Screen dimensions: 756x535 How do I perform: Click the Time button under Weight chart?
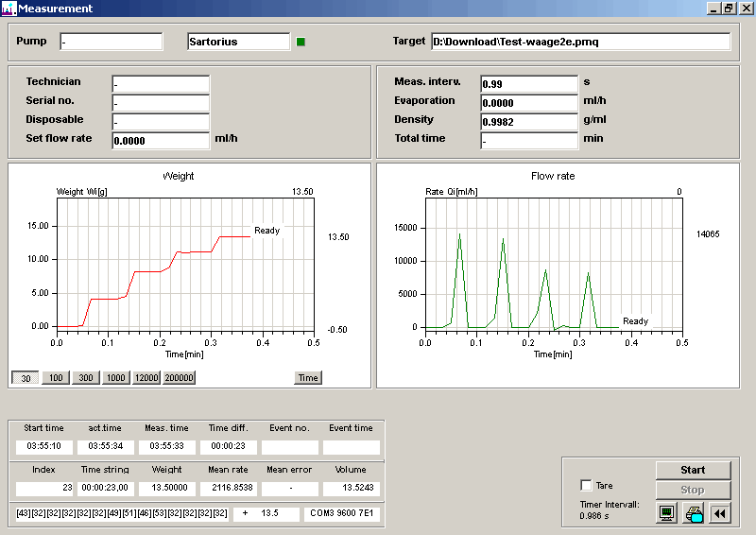coord(308,378)
